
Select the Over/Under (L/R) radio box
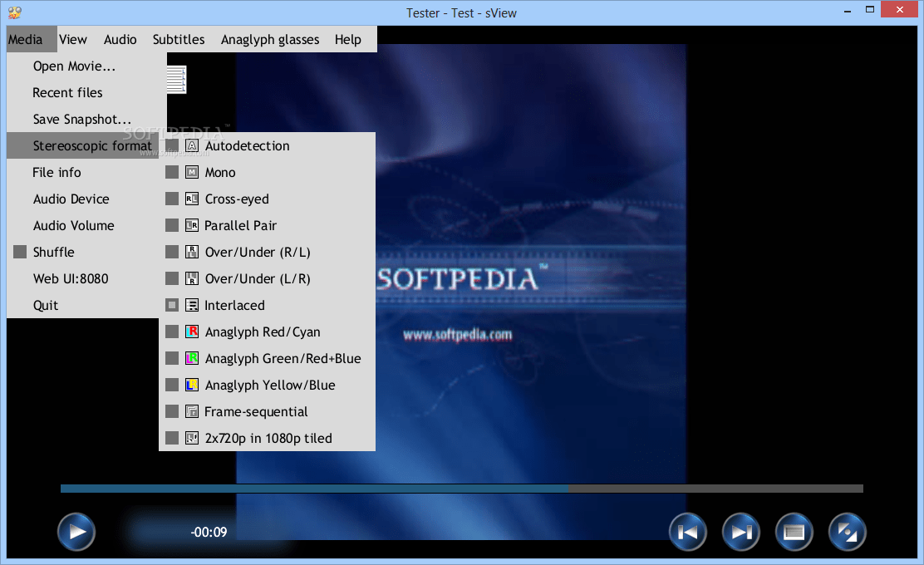pyautogui.click(x=172, y=278)
